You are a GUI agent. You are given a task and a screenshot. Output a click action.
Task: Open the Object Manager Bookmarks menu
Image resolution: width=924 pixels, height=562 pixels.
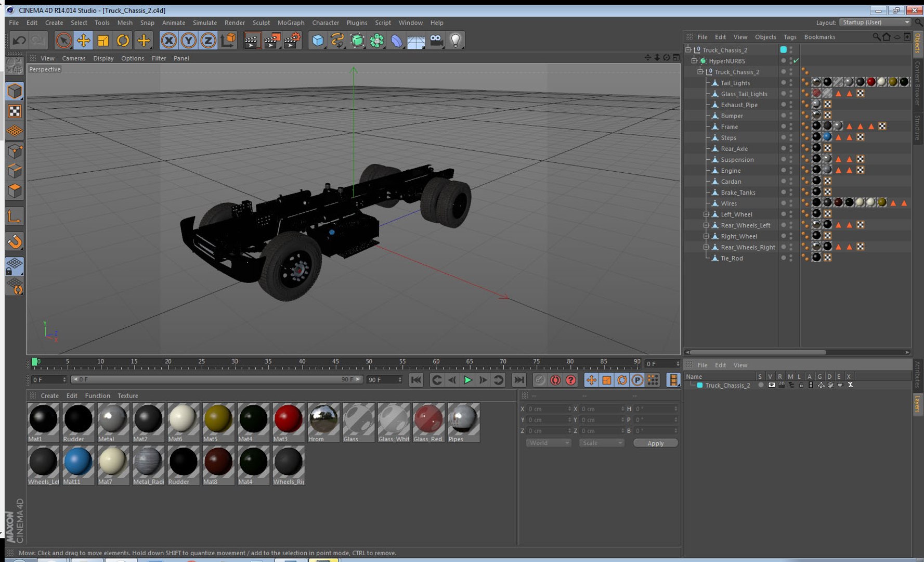(819, 37)
